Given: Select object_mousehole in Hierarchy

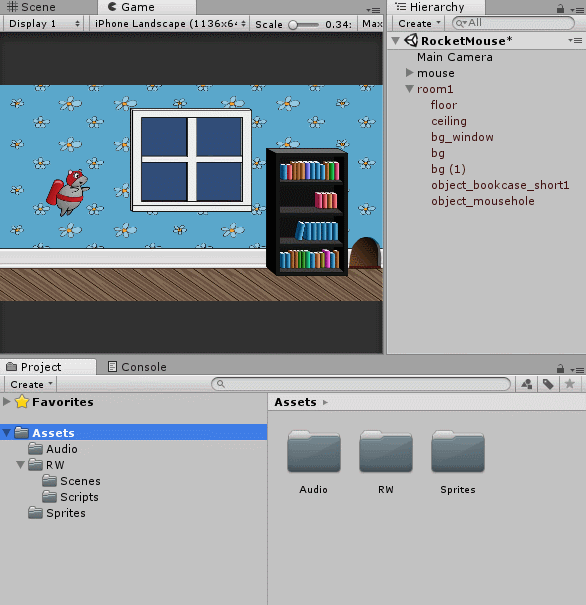Looking at the screenshot, I should coord(483,201).
